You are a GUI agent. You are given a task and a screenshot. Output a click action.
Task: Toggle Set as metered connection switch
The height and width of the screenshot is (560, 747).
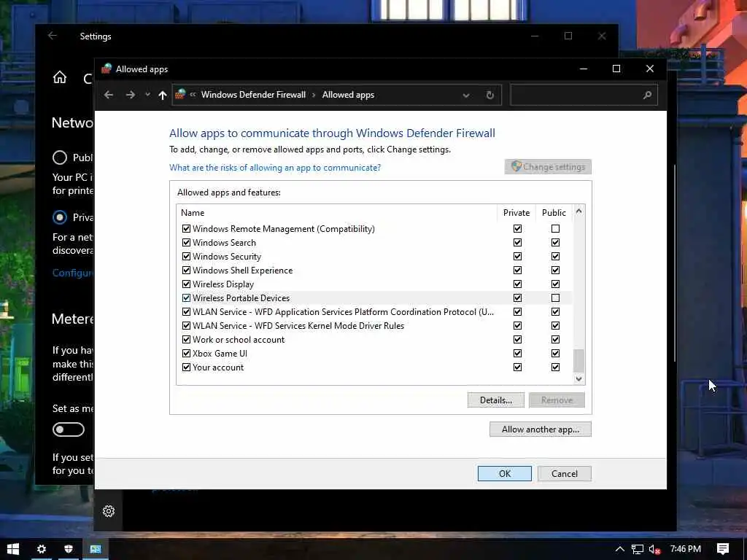click(69, 429)
